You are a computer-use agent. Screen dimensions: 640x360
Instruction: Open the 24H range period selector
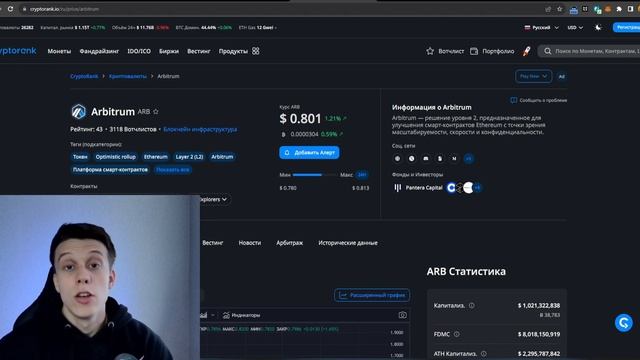(x=362, y=175)
